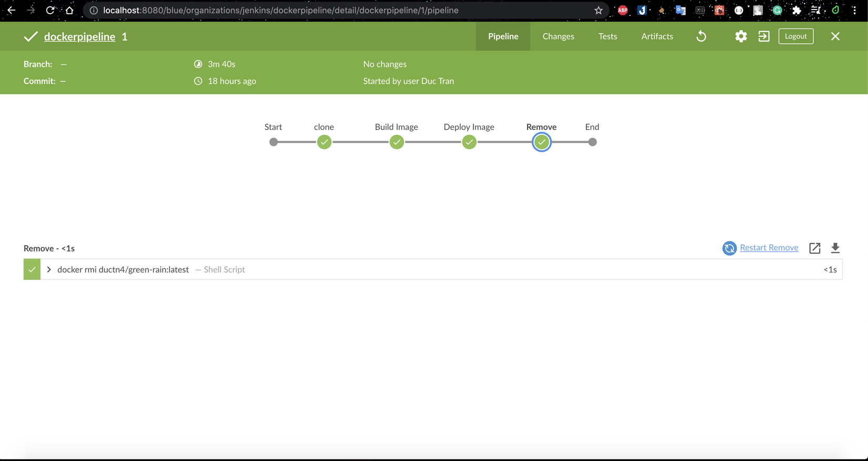Click the green success status of docker rmi step
Screen dimensions: 868x461
[32, 269]
